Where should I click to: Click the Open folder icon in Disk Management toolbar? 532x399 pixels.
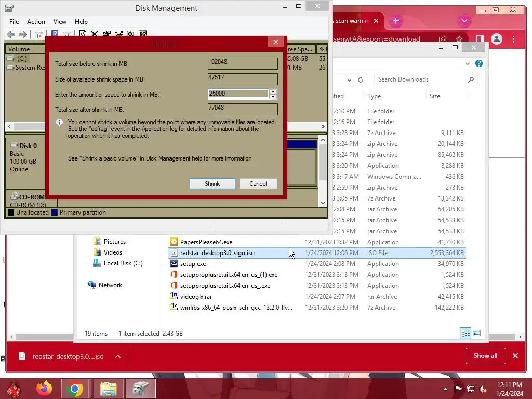(119, 34)
